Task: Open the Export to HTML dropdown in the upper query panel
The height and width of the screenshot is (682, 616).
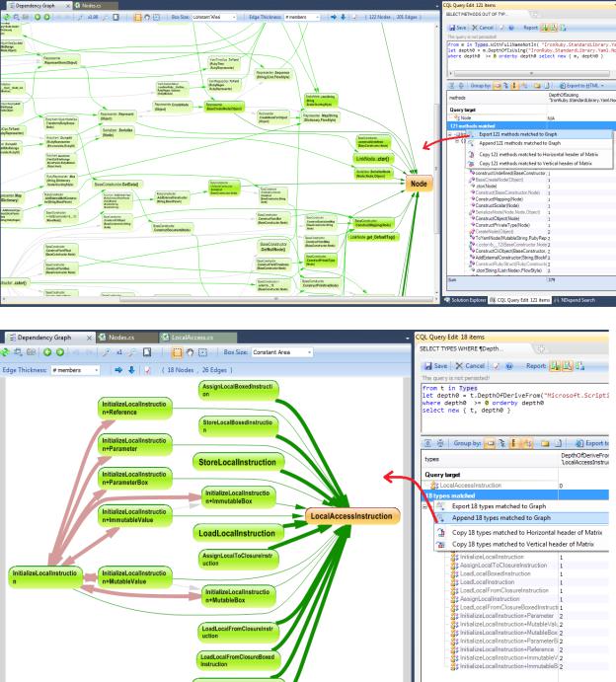Action: 581,86
